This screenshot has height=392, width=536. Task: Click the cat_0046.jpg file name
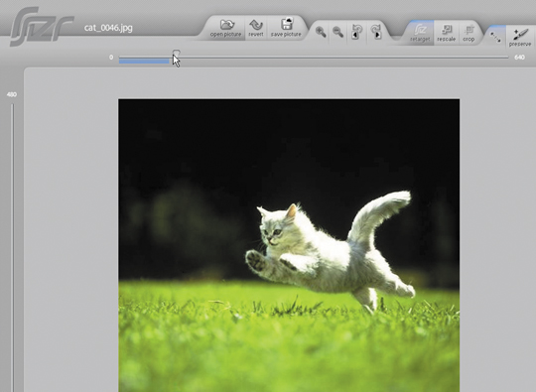[108, 28]
